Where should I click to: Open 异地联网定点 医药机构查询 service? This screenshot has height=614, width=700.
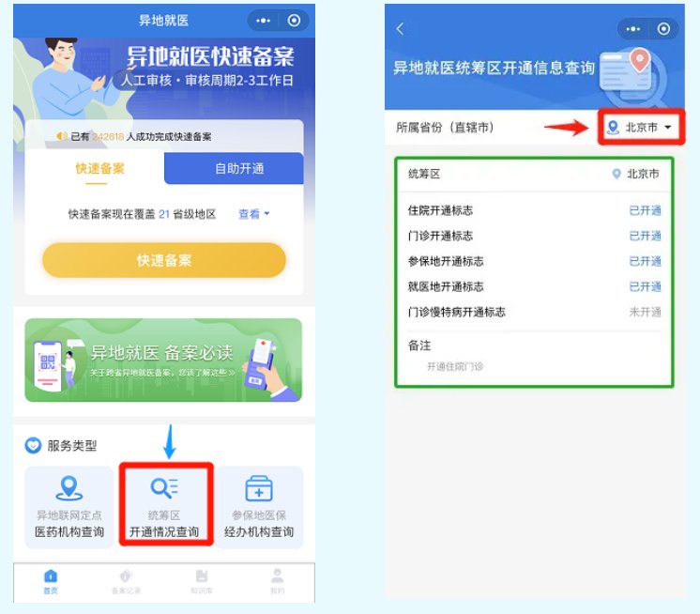tap(69, 507)
